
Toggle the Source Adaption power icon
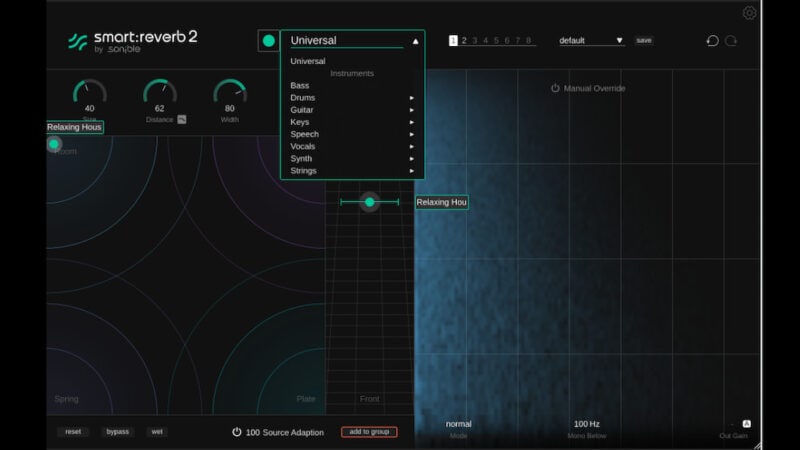click(237, 432)
